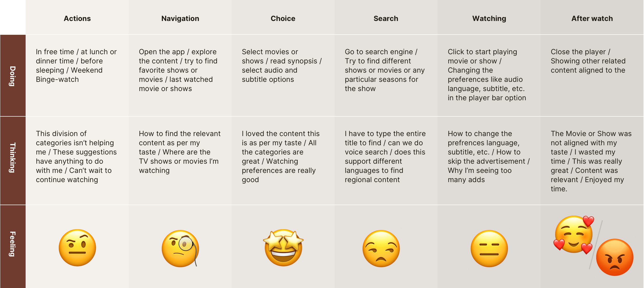Select the 'Go to search engine' text cell
Screen dimensions: 644x288
click(385, 70)
